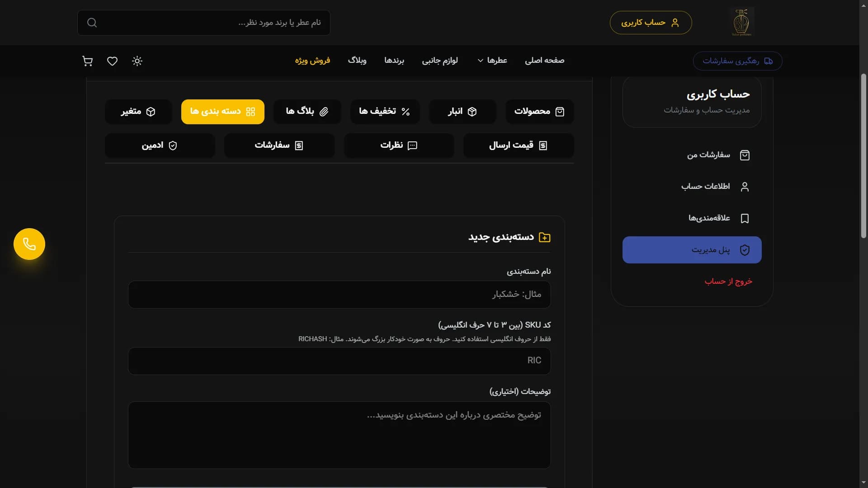Screen dimensions: 868x488
Task: Focus the کد SKU input field
Action: 339,361
